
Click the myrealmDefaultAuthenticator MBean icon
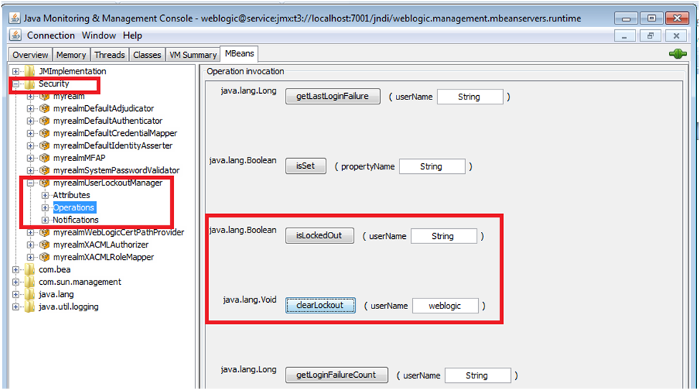coord(44,121)
